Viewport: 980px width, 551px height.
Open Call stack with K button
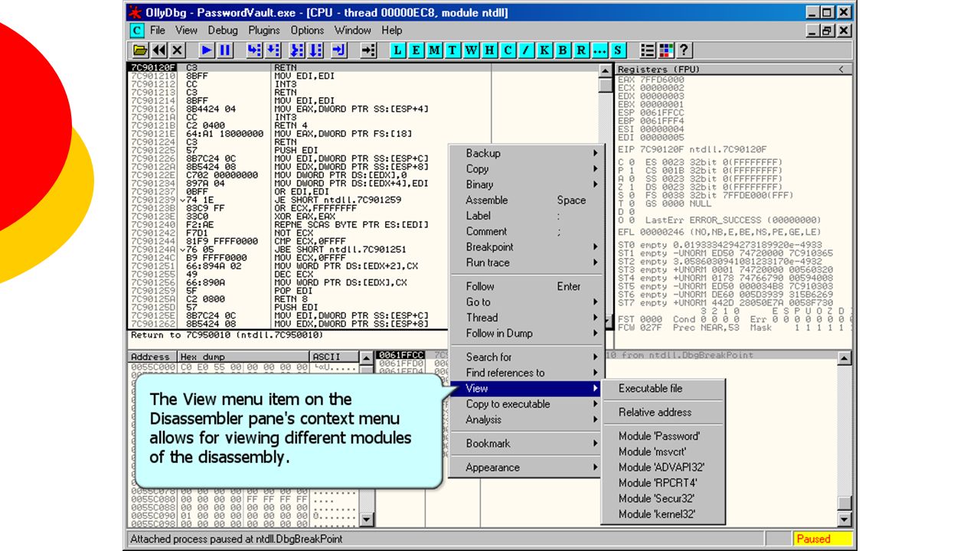click(x=545, y=51)
